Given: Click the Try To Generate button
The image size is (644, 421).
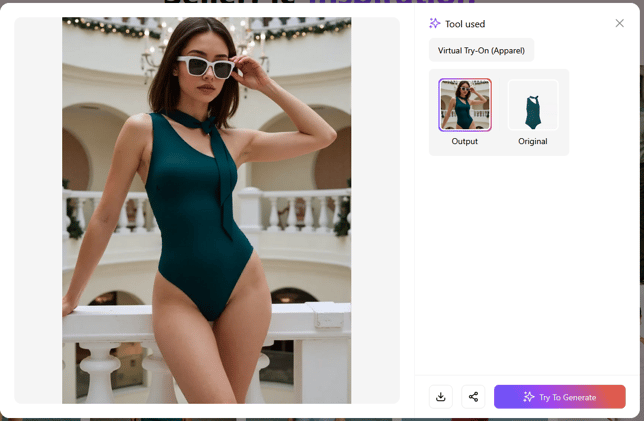Looking at the screenshot, I should coord(559,397).
